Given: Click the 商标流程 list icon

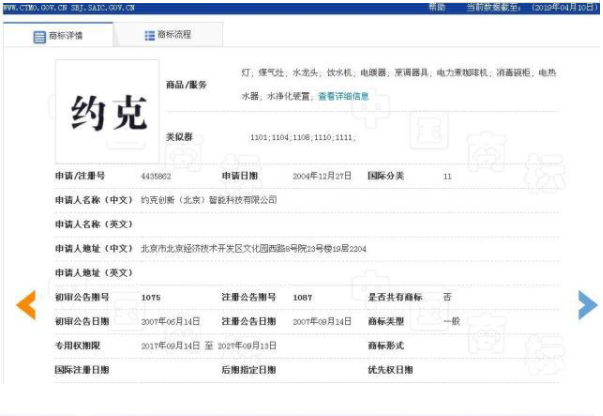Looking at the screenshot, I should tap(149, 36).
